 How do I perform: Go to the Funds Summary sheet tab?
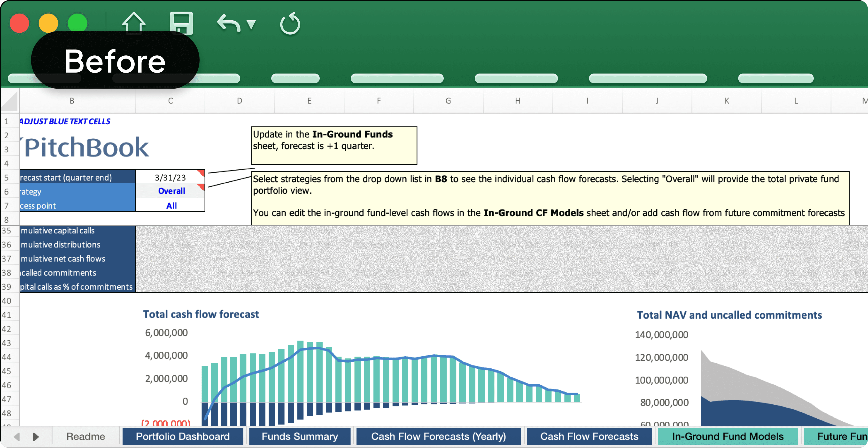(x=300, y=436)
